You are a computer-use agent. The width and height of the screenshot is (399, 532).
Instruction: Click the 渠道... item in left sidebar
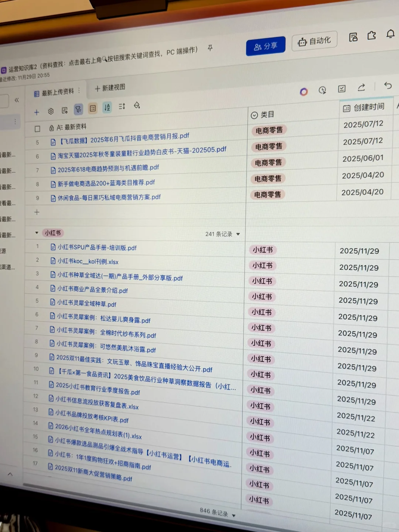tap(8, 267)
